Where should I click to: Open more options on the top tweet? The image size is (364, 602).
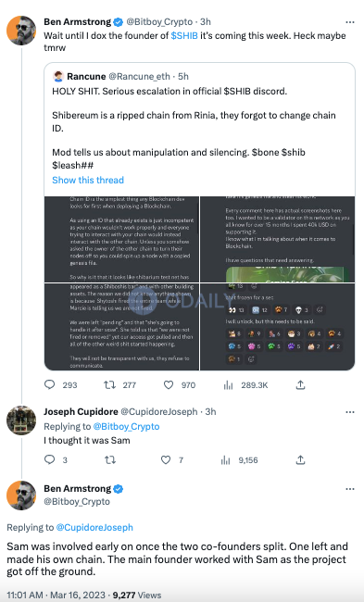pos(350,22)
